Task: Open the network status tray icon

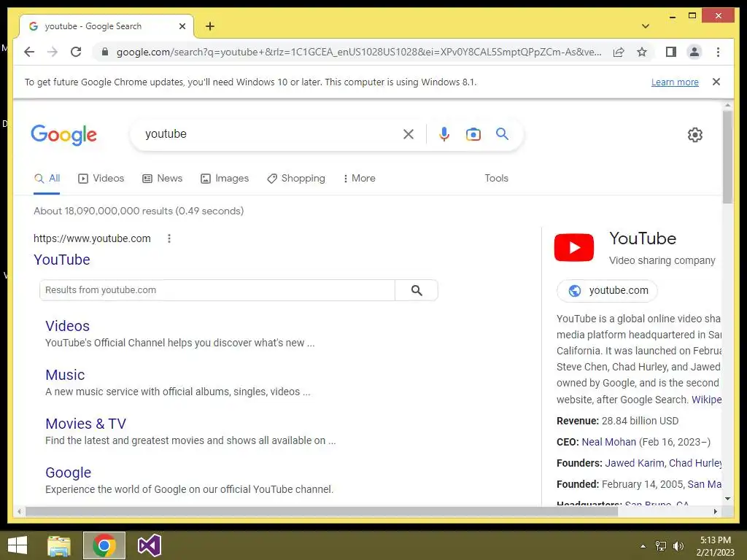Action: 661,546
